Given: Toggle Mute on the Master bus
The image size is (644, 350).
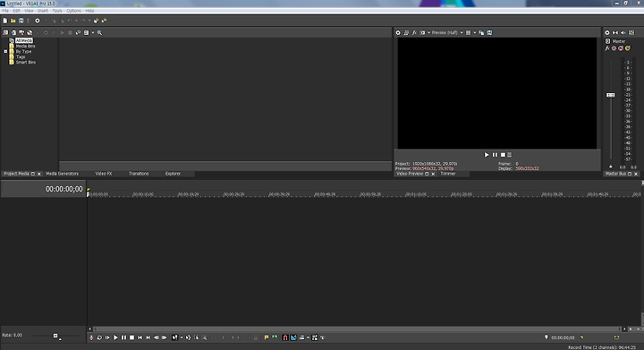Looking at the screenshot, I should 621,48.
